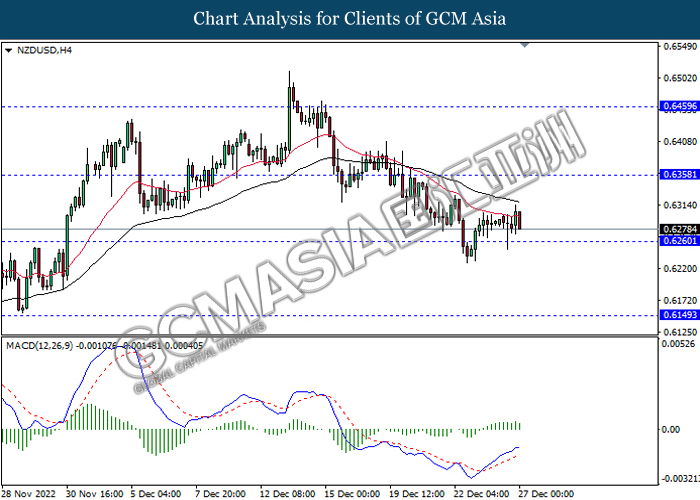The image size is (700, 500).
Task: Click the 27 Dec 00:00 time label
Action: click(546, 494)
